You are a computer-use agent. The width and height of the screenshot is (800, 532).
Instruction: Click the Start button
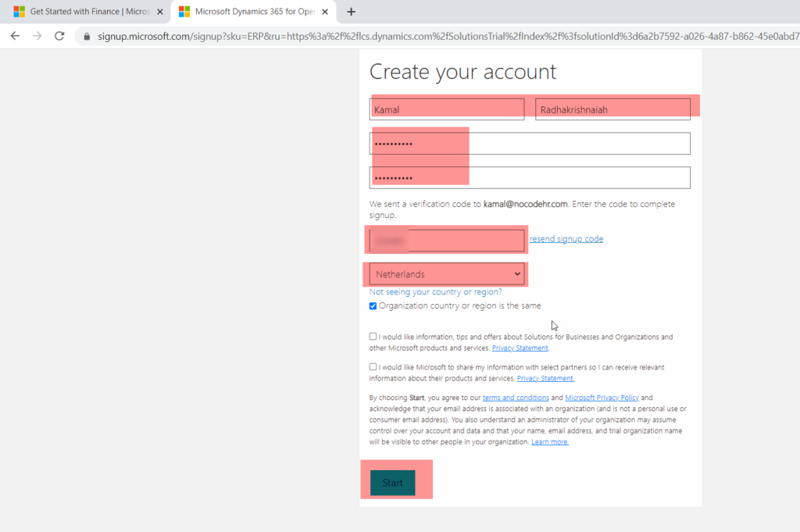point(392,483)
